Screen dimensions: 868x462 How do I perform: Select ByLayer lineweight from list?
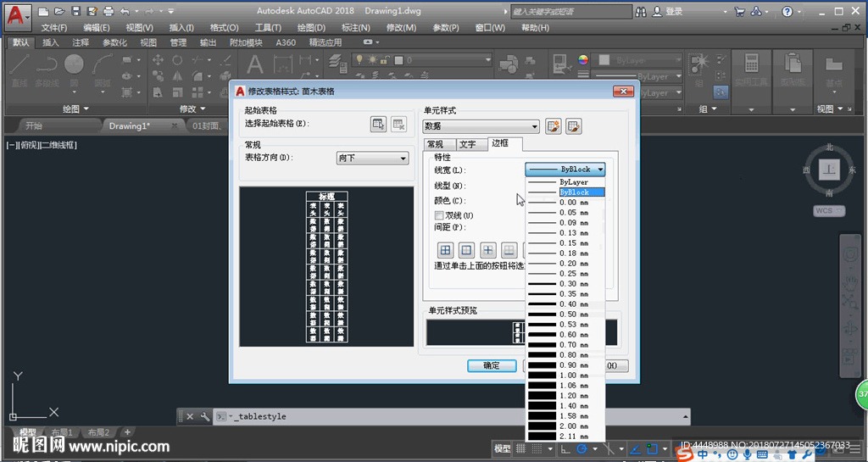[565, 182]
